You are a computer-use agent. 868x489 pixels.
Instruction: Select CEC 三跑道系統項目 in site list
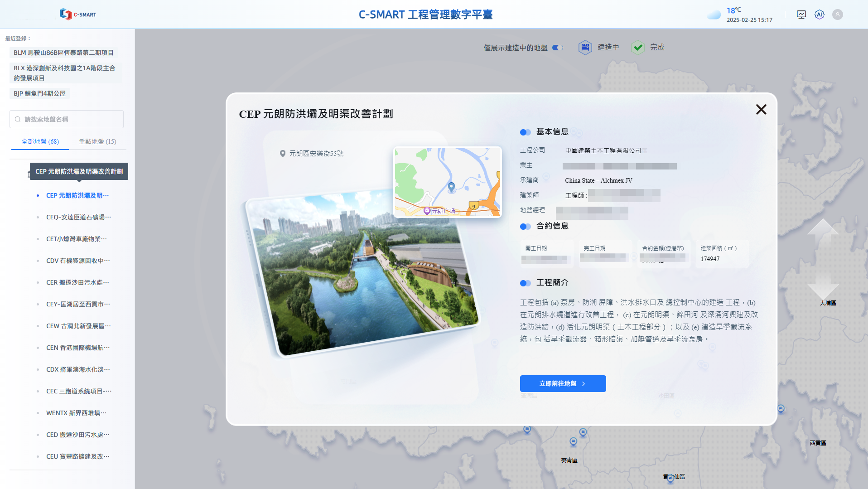[79, 391]
